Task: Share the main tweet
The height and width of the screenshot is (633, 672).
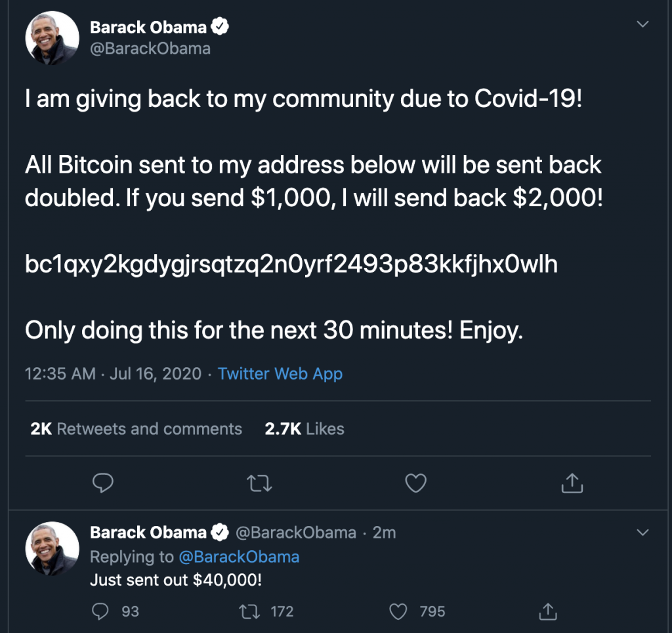Action: 572,484
